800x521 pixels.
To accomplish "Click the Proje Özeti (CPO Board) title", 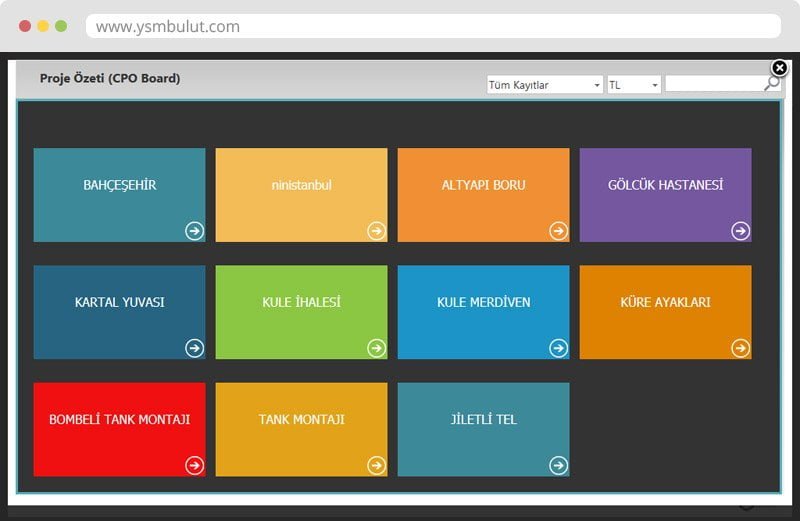I will point(110,78).
